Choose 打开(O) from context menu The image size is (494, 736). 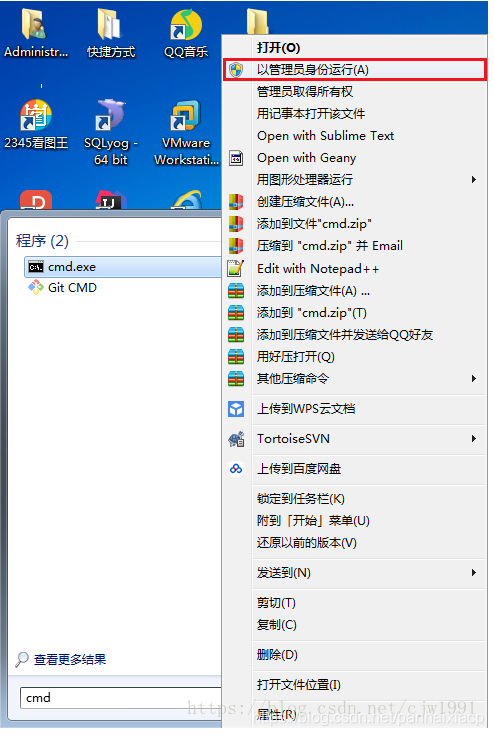coord(357,48)
